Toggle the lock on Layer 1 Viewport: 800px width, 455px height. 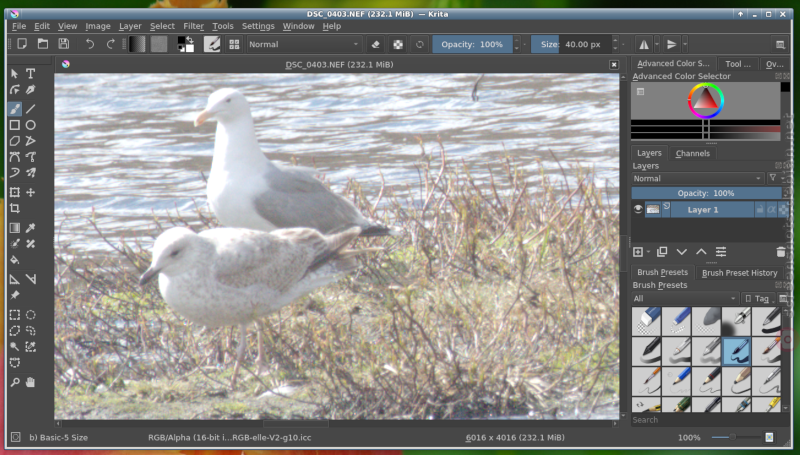[x=760, y=210]
